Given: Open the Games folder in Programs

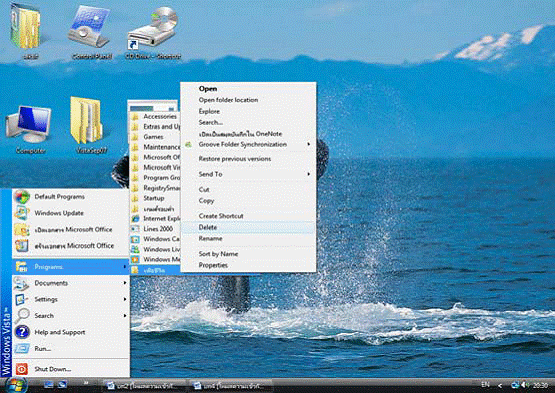Looking at the screenshot, I should 153,137.
